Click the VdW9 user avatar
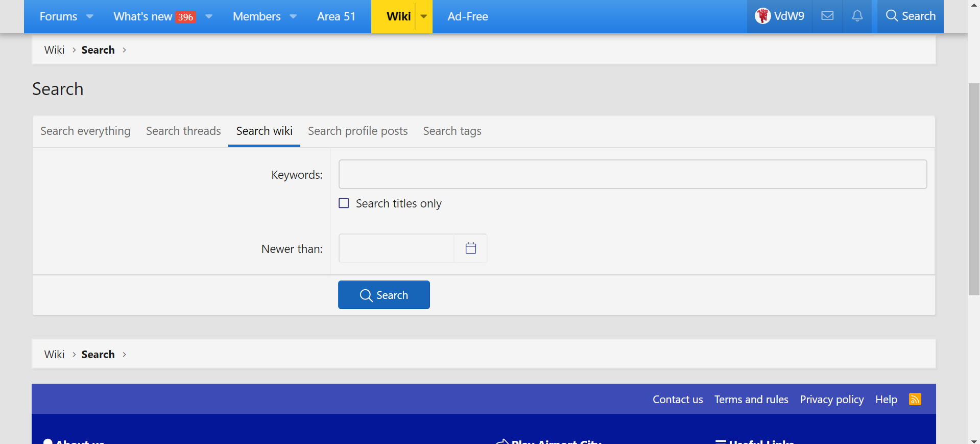Viewport: 980px width, 444px height. point(762,16)
